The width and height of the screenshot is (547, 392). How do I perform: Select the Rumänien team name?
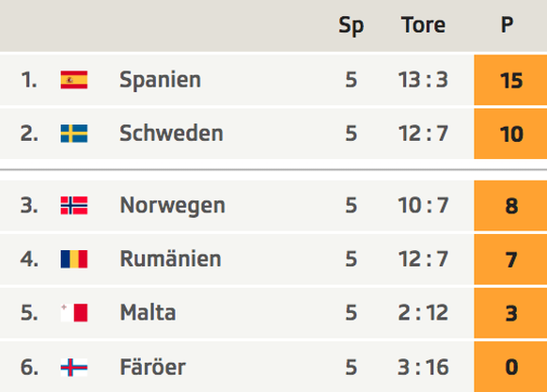[x=171, y=259]
